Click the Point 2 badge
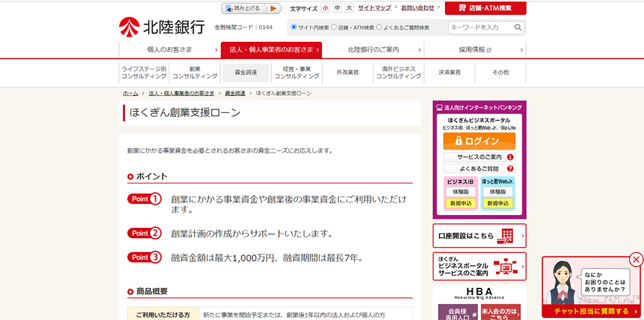The image size is (644, 320). click(x=144, y=233)
